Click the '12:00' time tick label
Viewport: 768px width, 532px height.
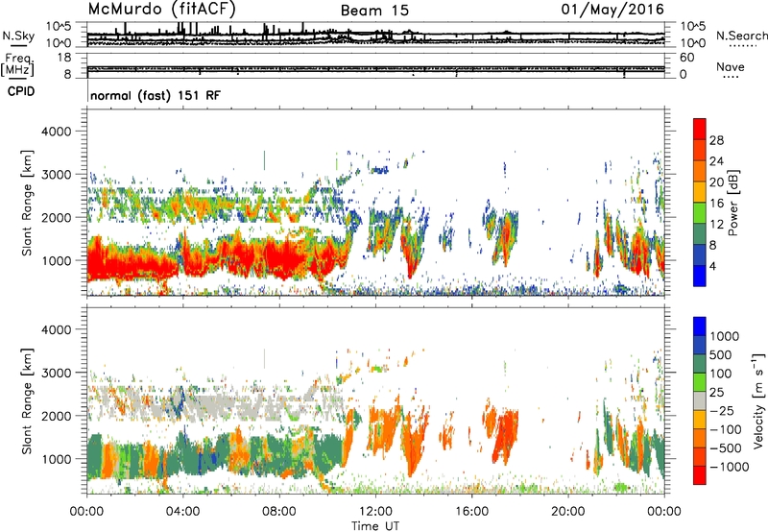pyautogui.click(x=375, y=512)
